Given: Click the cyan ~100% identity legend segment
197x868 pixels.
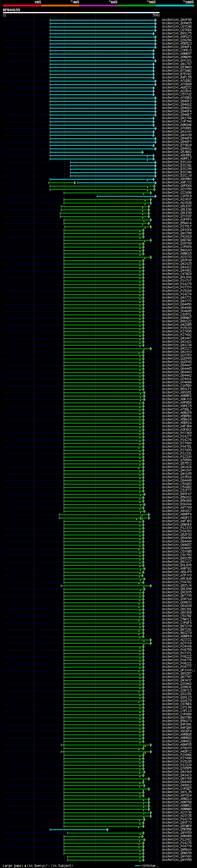Looking at the screenshot, I should pos(175,6).
